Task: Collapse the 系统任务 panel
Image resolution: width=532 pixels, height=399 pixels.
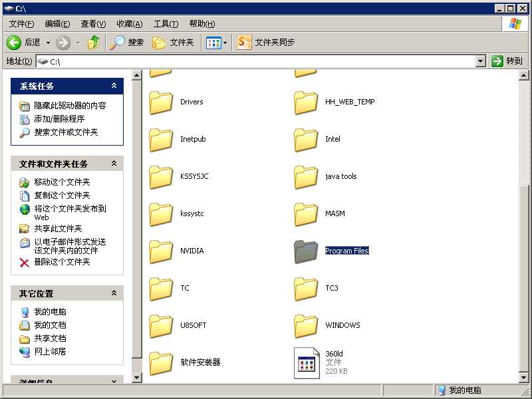Action: (114, 86)
